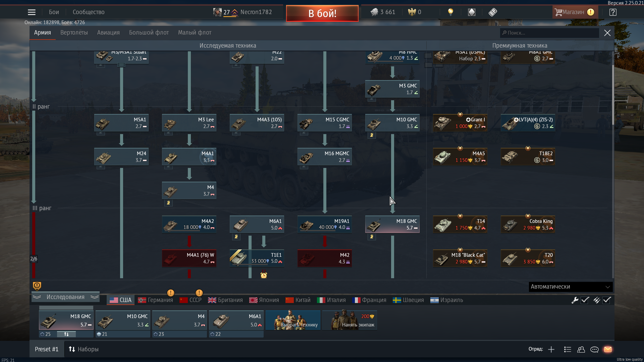Screen dimensions: 644x362
Task: Click player name Necron1782
Action: (256, 12)
